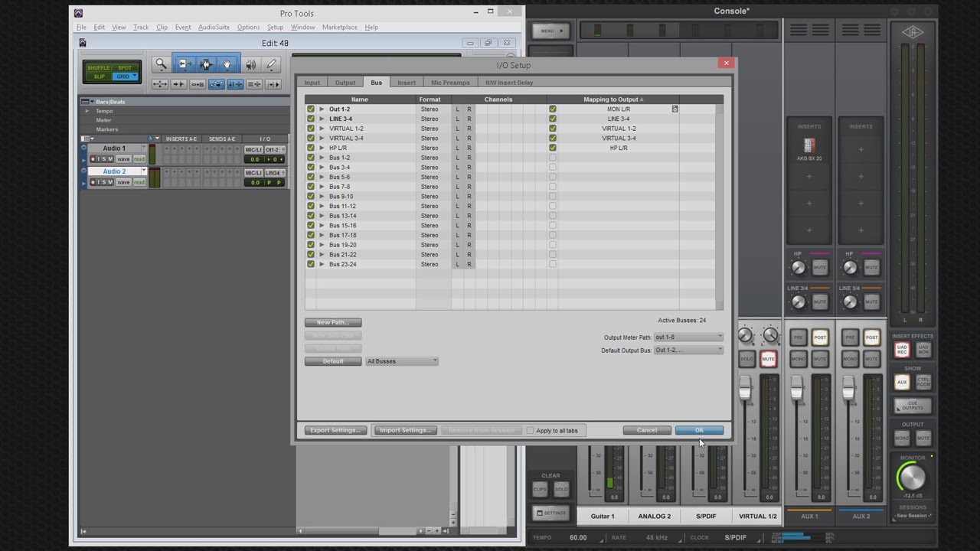Switch to the Input tab in I/O Setup
Screen dimensions: 980x551
[x=312, y=83]
